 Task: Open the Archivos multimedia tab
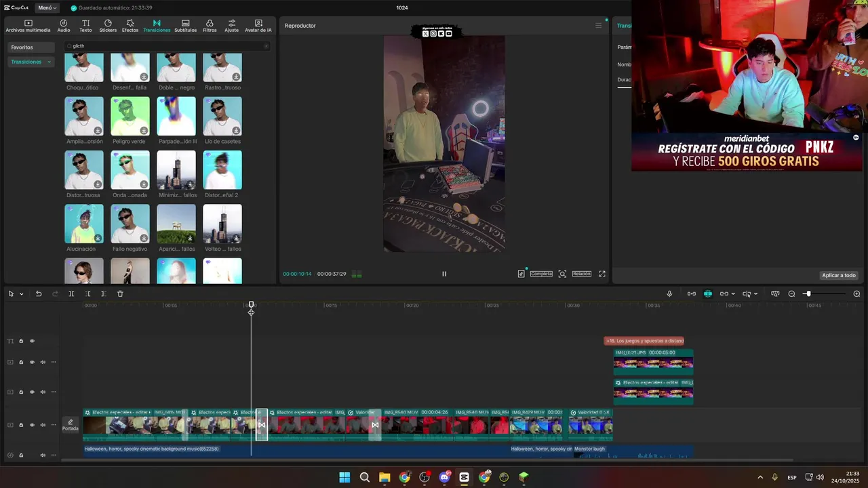point(28,26)
